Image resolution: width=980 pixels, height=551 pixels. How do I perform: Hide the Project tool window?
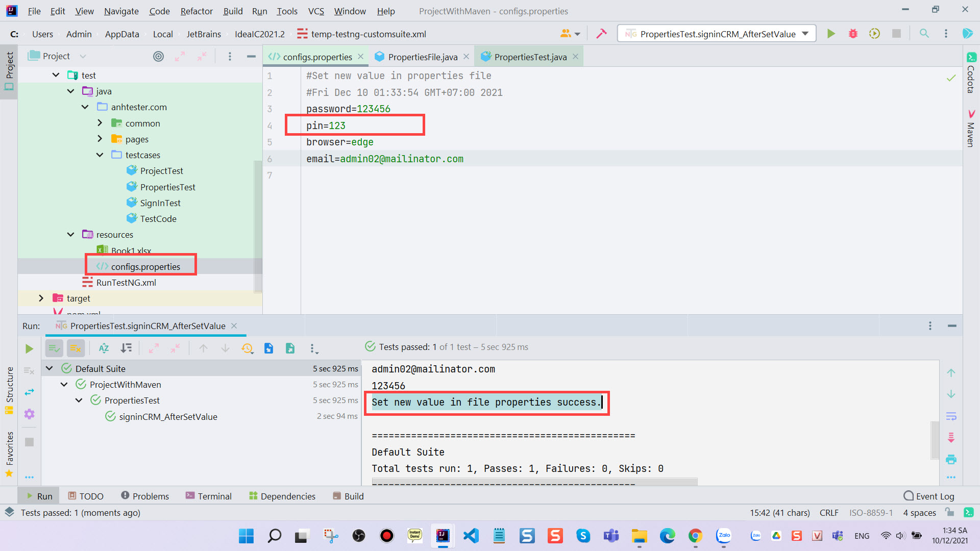(x=251, y=56)
